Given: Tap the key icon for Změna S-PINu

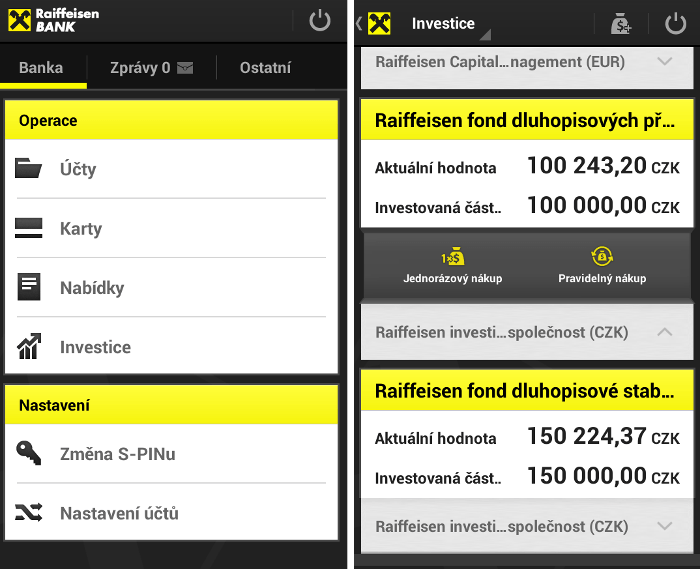Looking at the screenshot, I should tap(29, 453).
